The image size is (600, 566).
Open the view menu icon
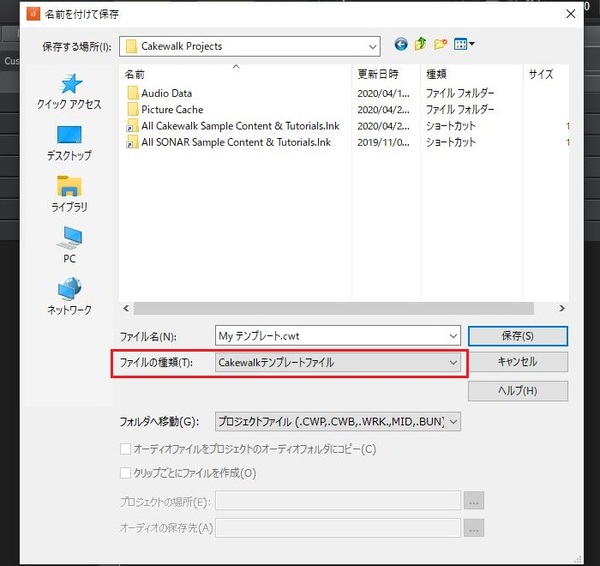tap(464, 45)
